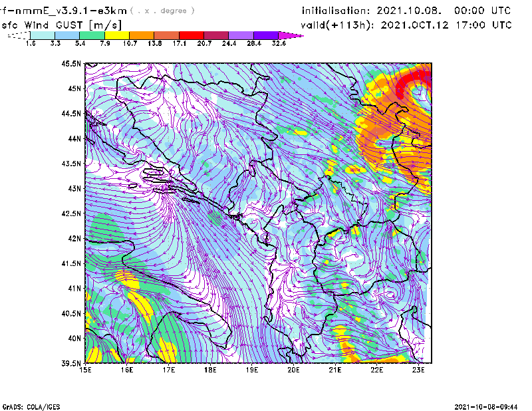Click the legend value 20.7
This screenshot has width=532, height=411.
(204, 43)
